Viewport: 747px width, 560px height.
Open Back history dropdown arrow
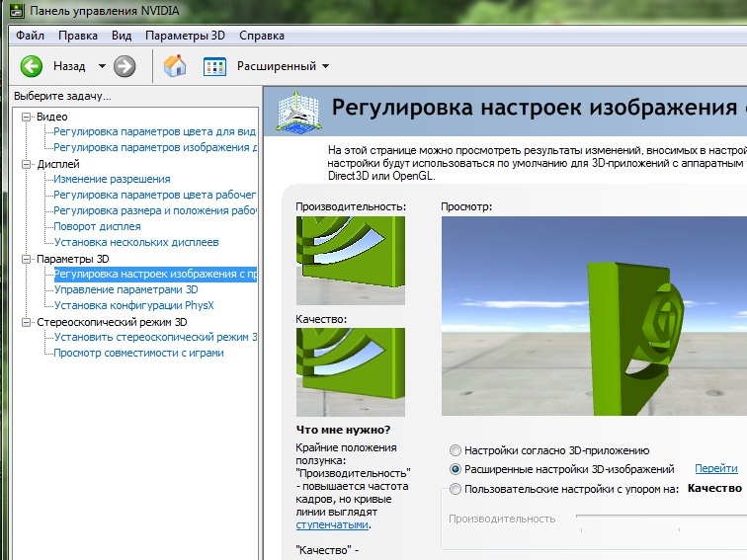[102, 66]
